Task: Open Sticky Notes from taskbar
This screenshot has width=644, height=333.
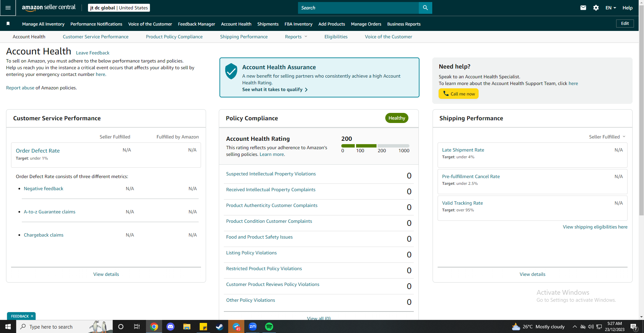Action: click(x=203, y=327)
